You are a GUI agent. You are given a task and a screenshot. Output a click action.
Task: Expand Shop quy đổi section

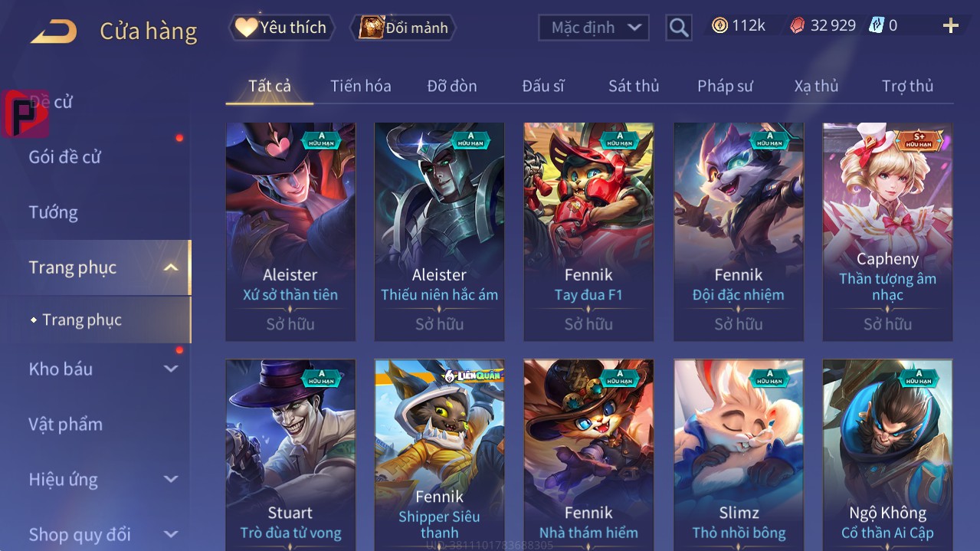(x=171, y=533)
